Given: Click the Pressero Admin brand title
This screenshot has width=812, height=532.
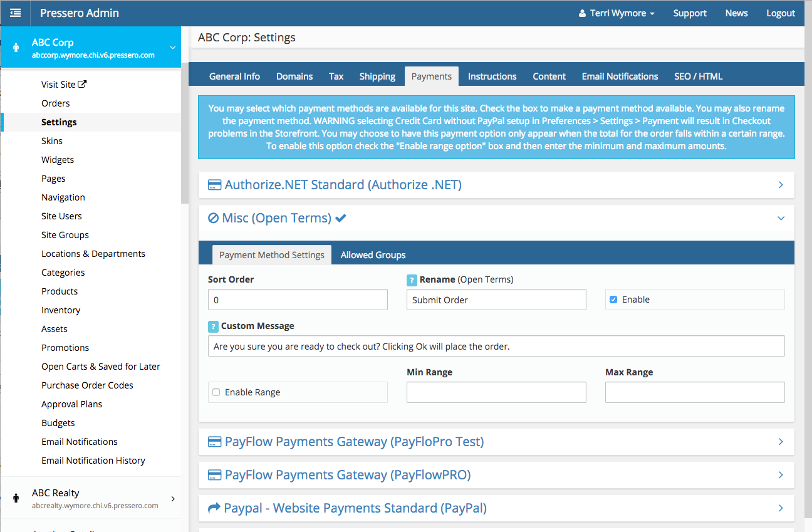Looking at the screenshot, I should click(x=80, y=13).
